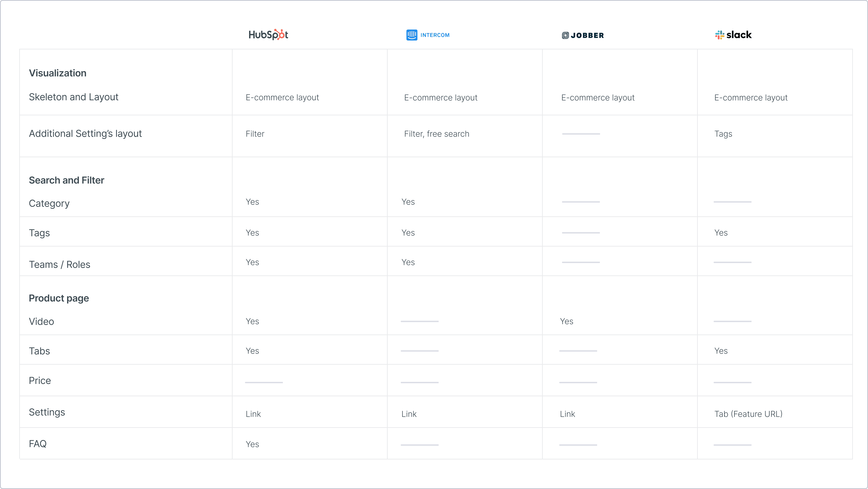Click Jobber's Yes in Video row
This screenshot has width=868, height=489.
(566, 321)
